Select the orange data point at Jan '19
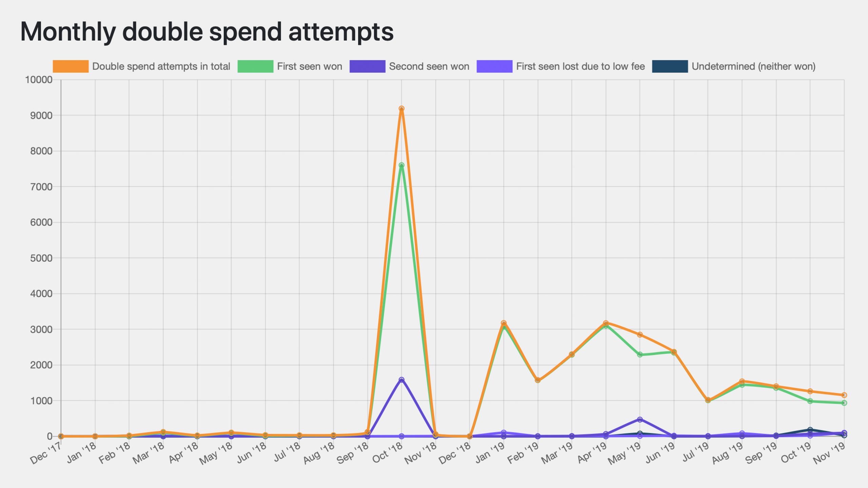Image resolution: width=868 pixels, height=488 pixels. click(504, 323)
